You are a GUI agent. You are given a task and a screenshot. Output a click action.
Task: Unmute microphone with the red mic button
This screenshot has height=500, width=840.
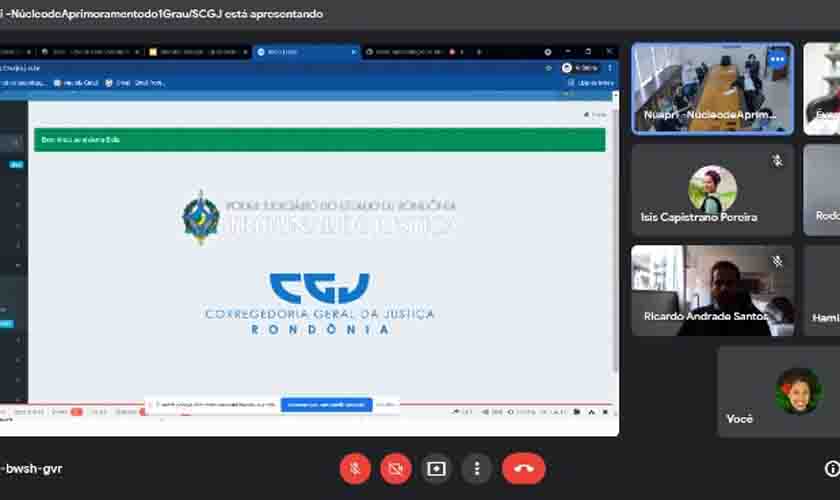(x=355, y=468)
